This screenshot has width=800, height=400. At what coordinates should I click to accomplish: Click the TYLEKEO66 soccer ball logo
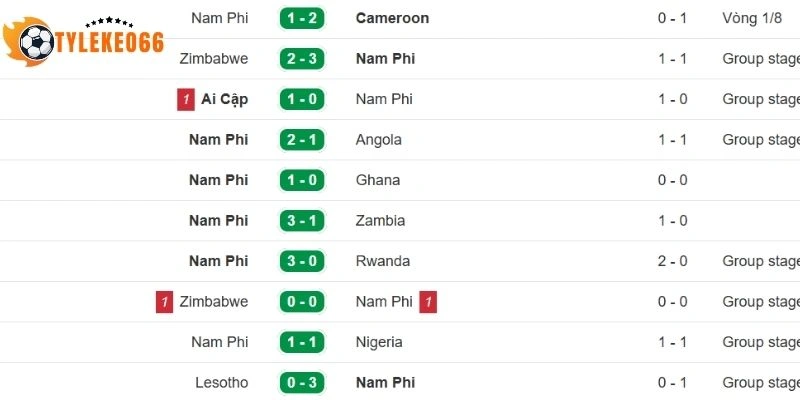coord(37,42)
